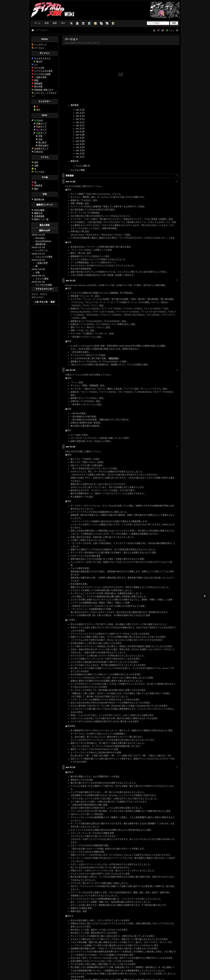Jump to ver 0.01 in contents list

click(80, 157)
